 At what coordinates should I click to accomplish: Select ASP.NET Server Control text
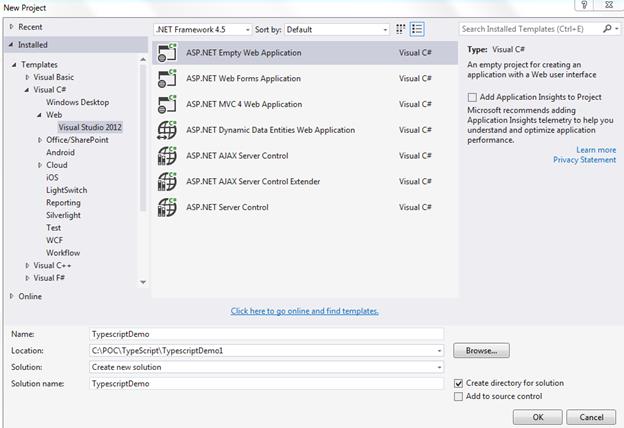click(x=227, y=207)
